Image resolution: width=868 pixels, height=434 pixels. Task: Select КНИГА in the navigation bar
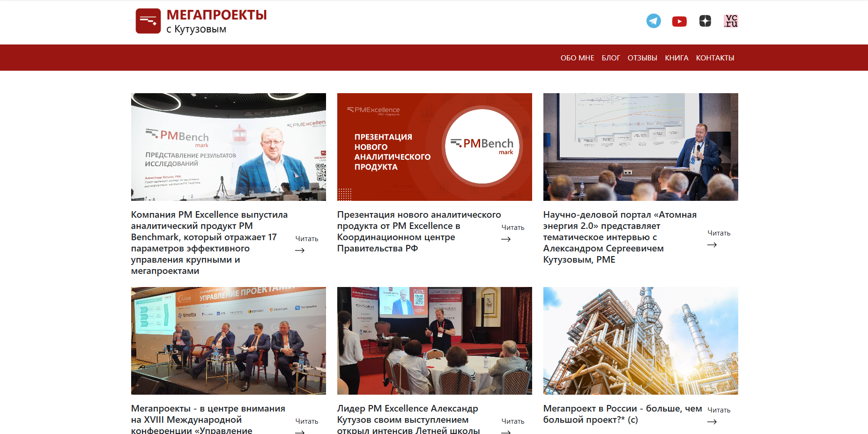(x=676, y=58)
